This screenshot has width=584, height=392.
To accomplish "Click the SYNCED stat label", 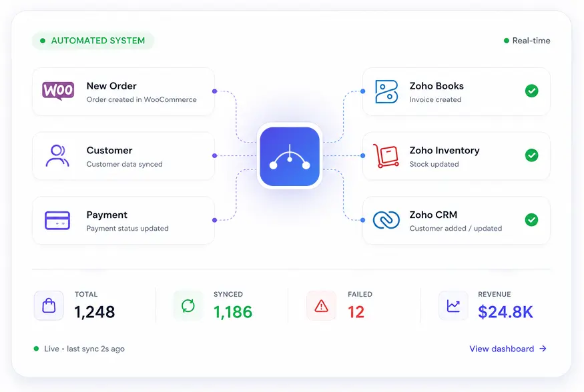I will (228, 294).
